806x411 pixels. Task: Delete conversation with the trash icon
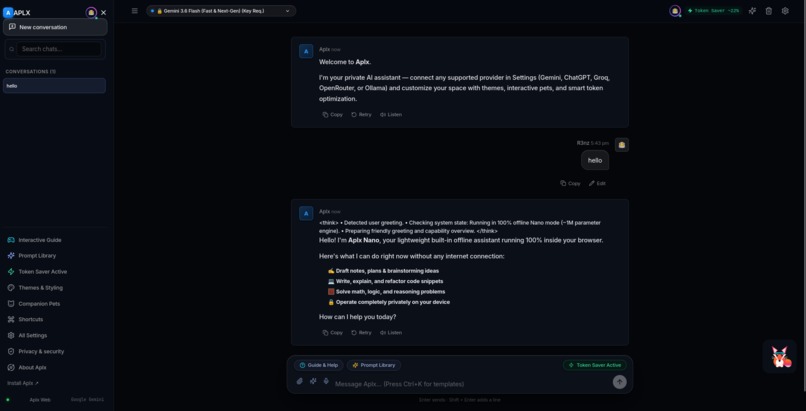click(768, 11)
